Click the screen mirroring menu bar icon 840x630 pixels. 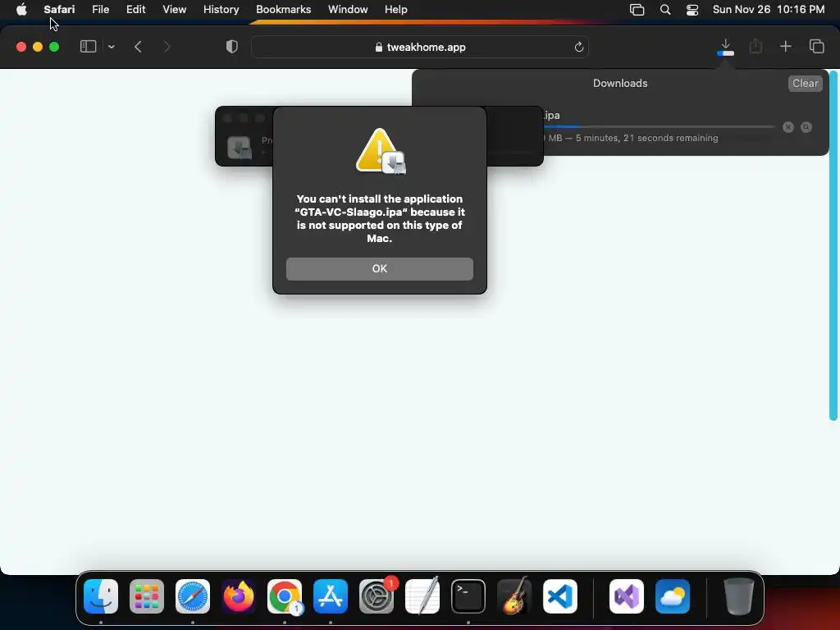637,10
